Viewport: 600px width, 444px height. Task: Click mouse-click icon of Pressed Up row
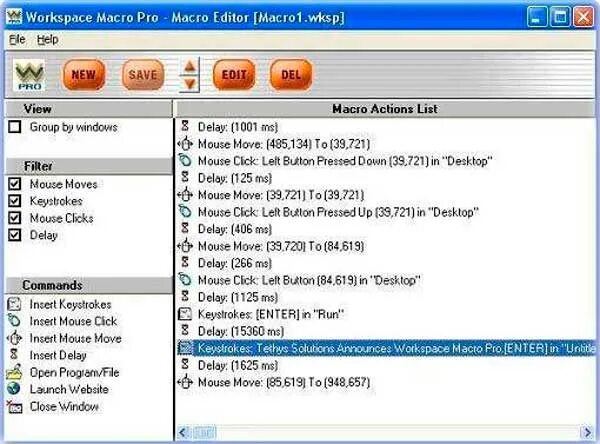185,211
